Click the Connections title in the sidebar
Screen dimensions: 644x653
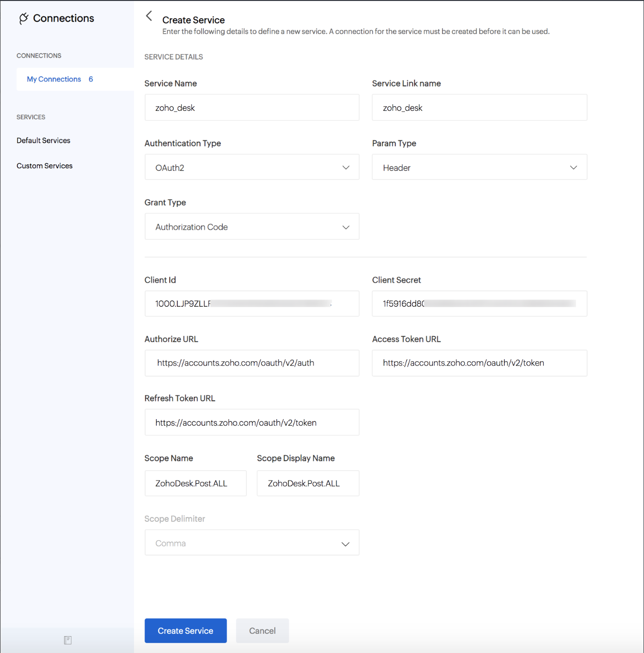point(64,18)
